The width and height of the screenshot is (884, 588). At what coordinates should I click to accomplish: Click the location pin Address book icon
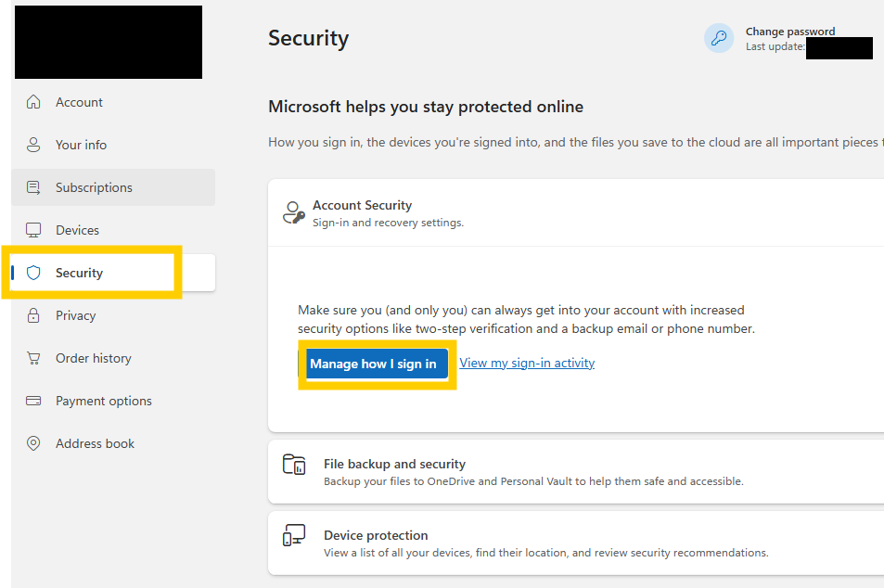[34, 443]
